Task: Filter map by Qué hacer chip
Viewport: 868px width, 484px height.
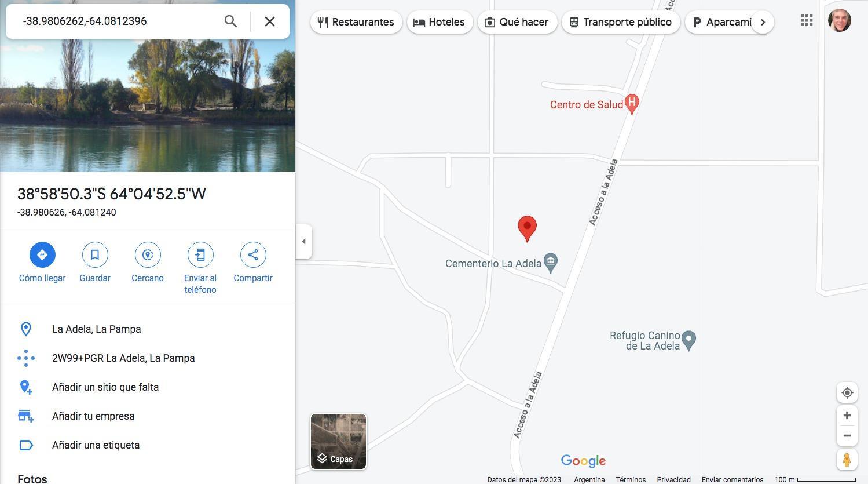Action: pos(517,22)
